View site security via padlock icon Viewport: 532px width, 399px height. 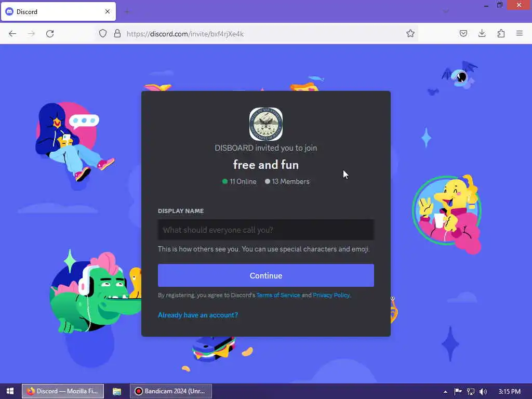point(117,33)
